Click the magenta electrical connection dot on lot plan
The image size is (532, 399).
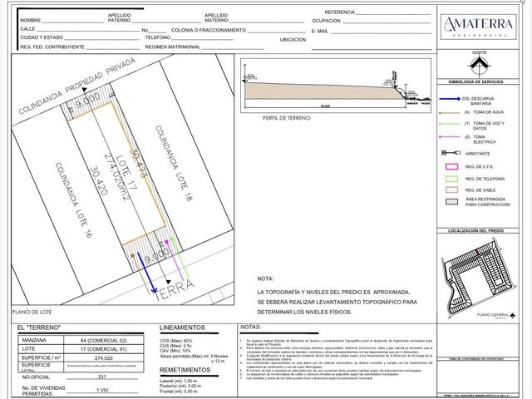point(166,242)
